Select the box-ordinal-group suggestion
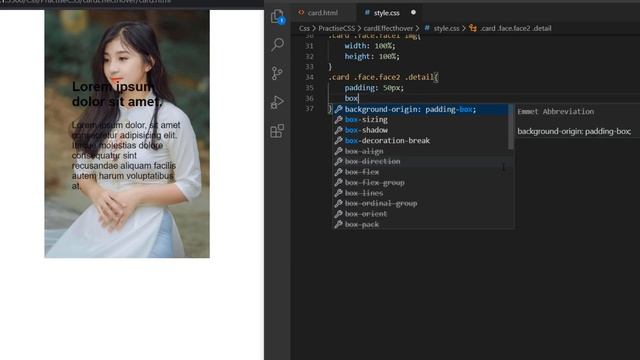Image resolution: width=640 pixels, height=360 pixels. [x=420, y=204]
